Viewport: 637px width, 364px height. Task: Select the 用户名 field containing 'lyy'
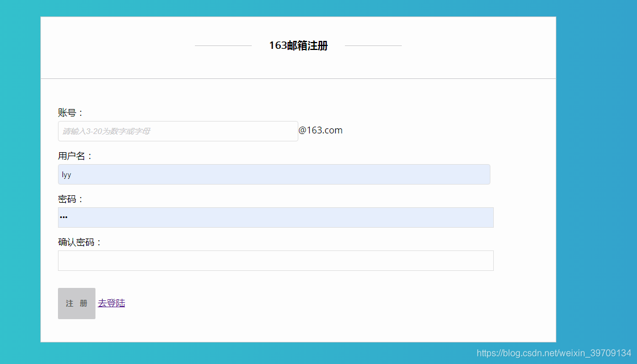point(274,174)
